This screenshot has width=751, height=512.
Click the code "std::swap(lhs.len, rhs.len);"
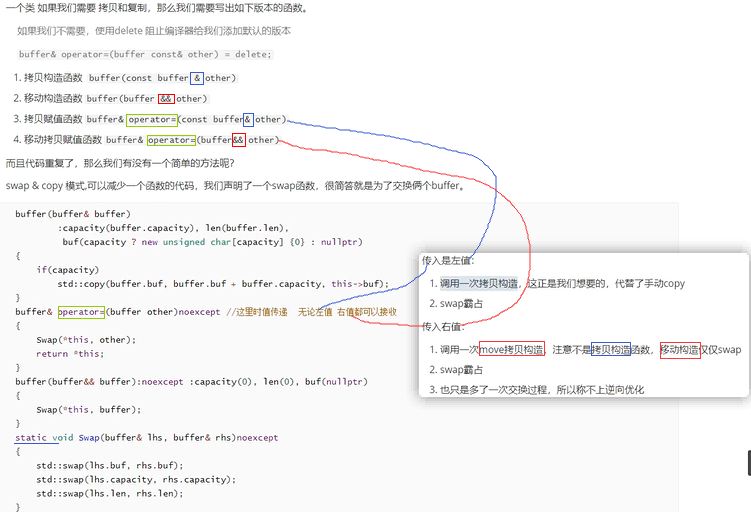(x=110, y=493)
